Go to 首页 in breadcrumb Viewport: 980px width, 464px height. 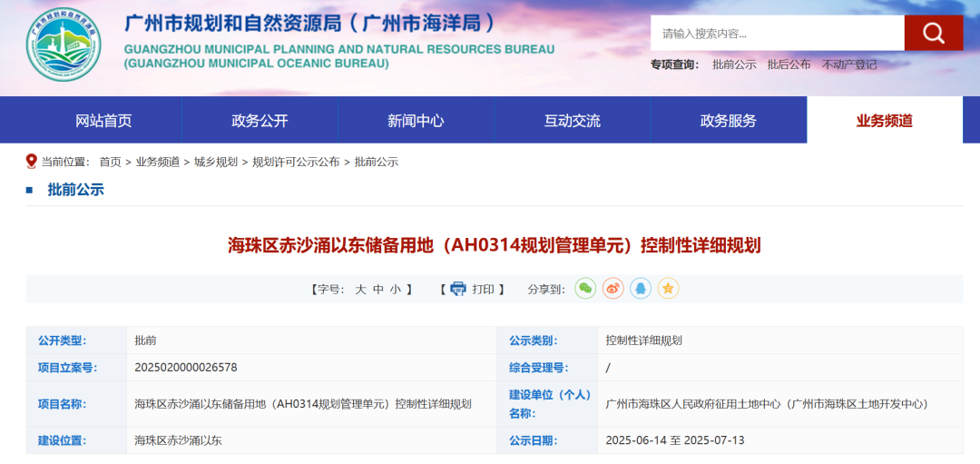pyautogui.click(x=111, y=162)
